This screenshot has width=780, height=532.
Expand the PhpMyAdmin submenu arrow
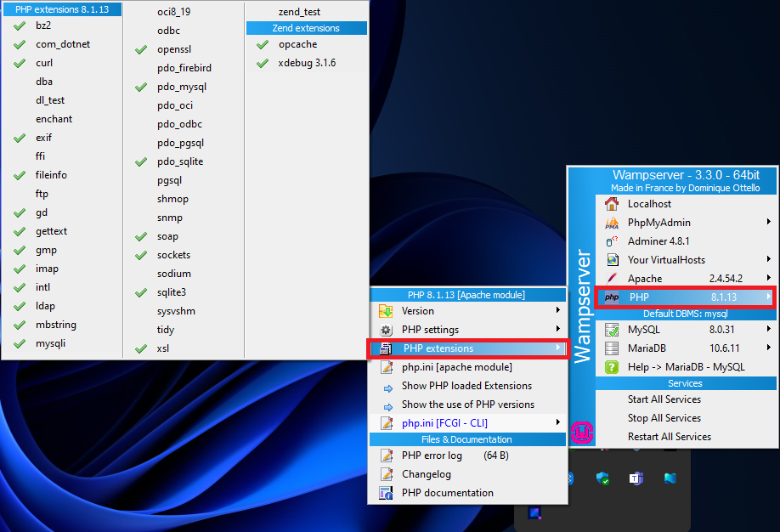tap(769, 222)
